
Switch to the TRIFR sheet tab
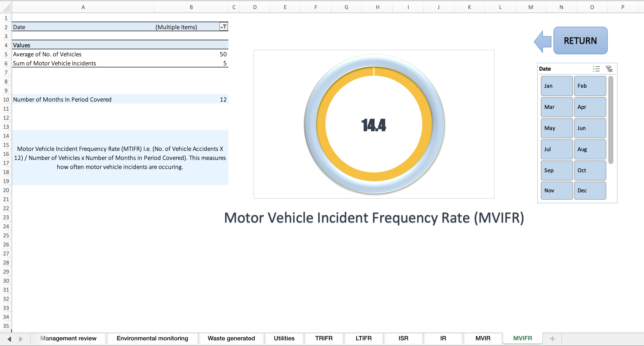(324, 338)
